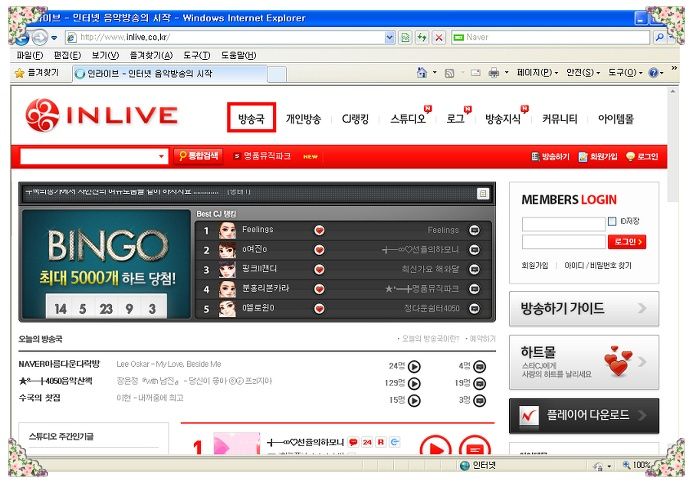Open chat for ★4050음악산책
Viewport: 693px width, 483px height.
[x=480, y=384]
